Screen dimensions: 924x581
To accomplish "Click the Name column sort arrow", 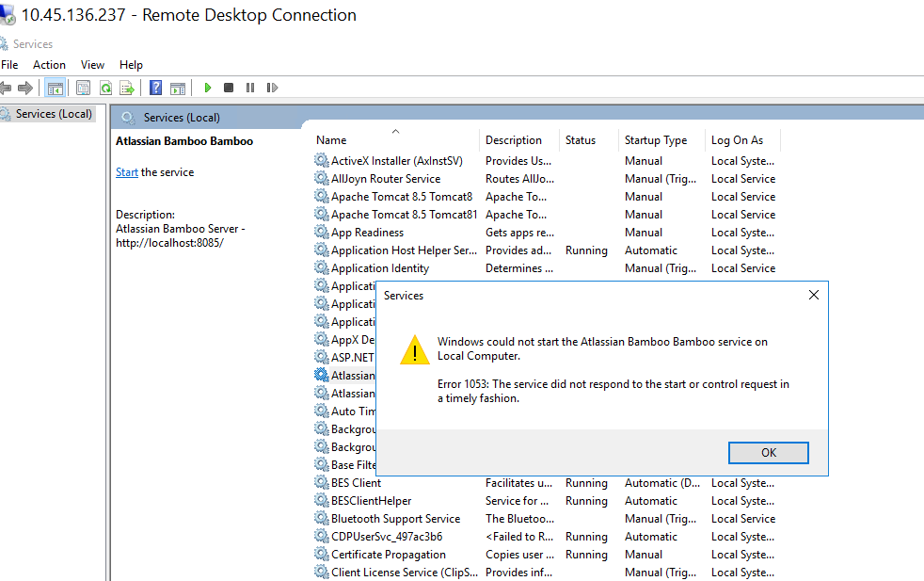I will click(396, 134).
